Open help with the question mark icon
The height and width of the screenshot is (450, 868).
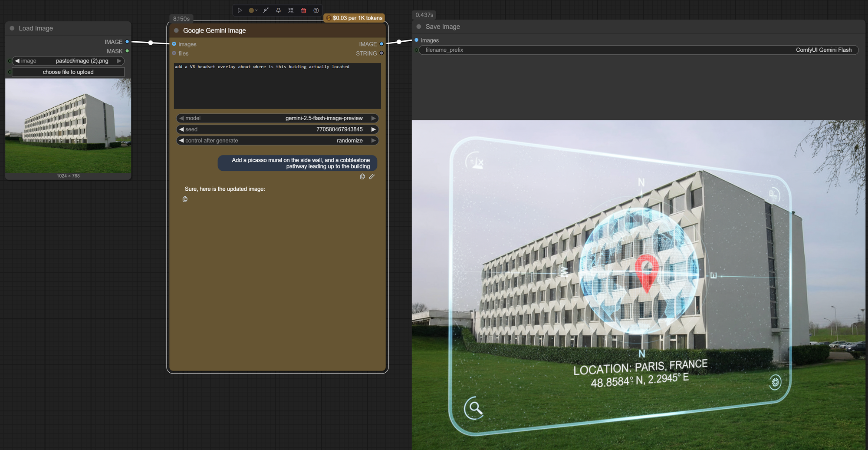[x=316, y=10]
